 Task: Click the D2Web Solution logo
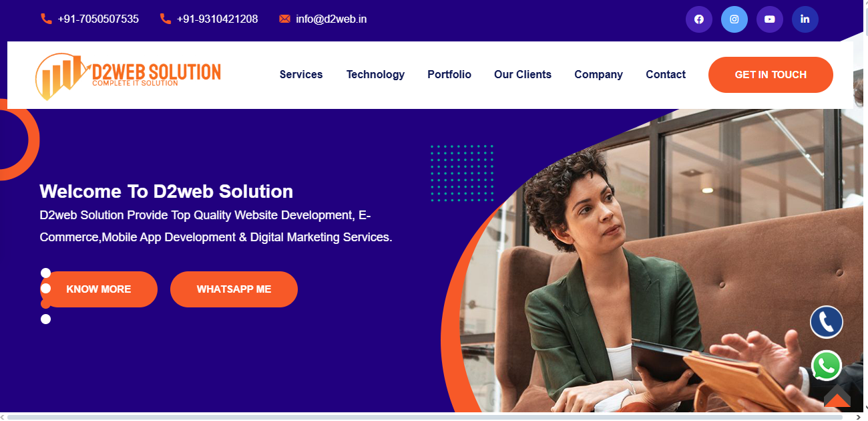pos(128,75)
